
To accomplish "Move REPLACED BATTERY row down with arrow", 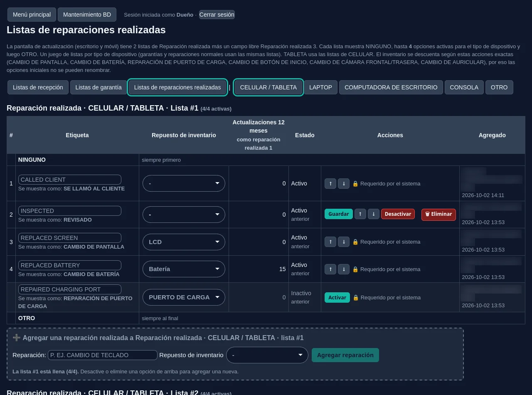I will tap(344, 269).
